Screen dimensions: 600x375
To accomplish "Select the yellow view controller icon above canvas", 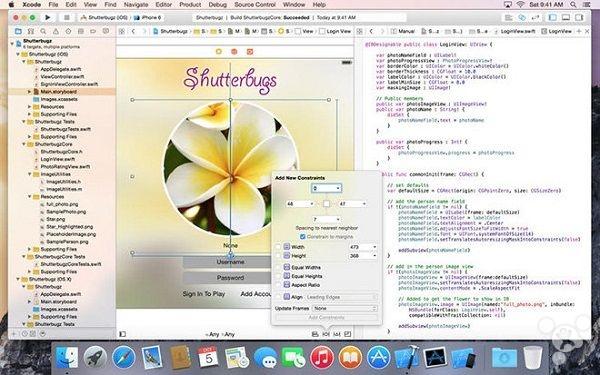I will (x=218, y=51).
